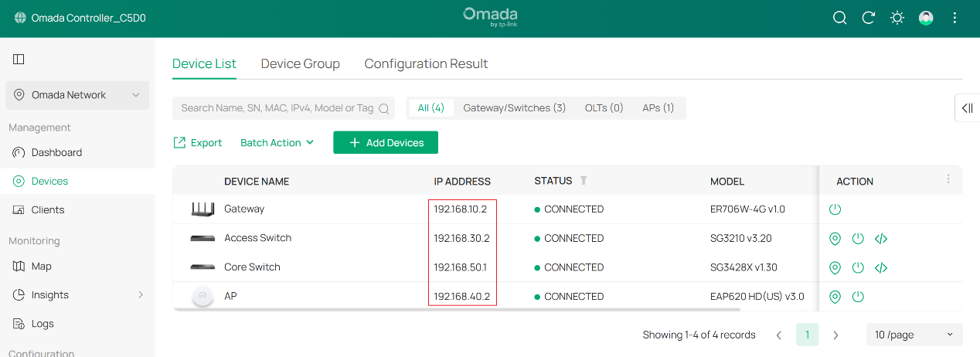
Task: Open the top bar vertical dots menu
Action: pos(954,18)
